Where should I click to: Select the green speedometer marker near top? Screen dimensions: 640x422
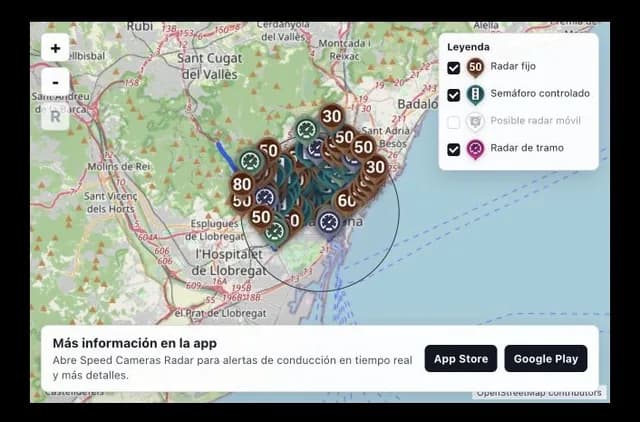pyautogui.click(x=306, y=131)
